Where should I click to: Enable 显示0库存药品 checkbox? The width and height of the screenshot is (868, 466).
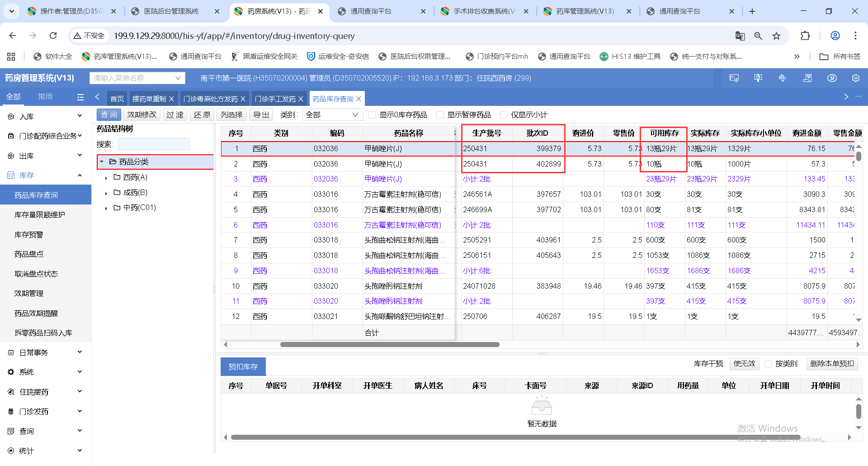coord(372,115)
